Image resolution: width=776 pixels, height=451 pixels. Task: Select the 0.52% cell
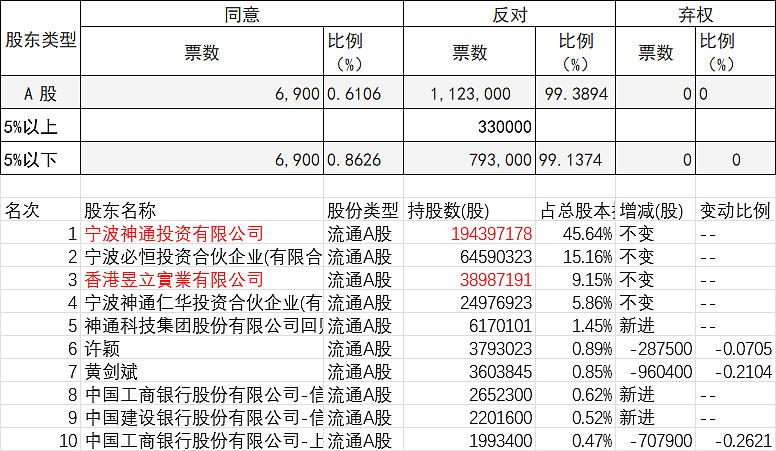(575, 417)
